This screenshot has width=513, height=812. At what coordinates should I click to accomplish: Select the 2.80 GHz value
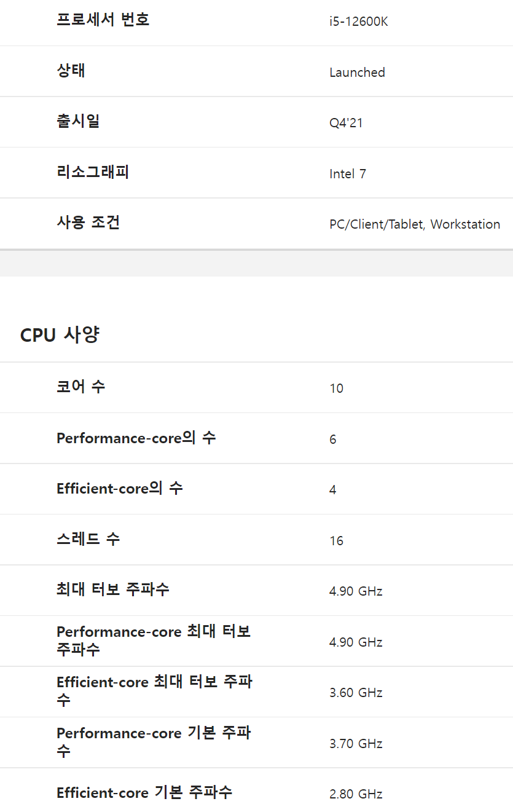[356, 794]
